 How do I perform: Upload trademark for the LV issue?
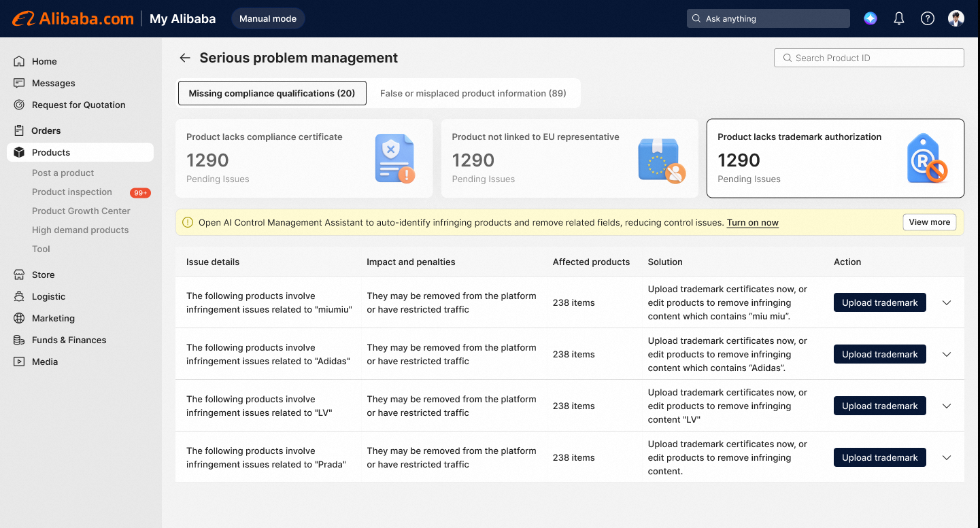[880, 406]
